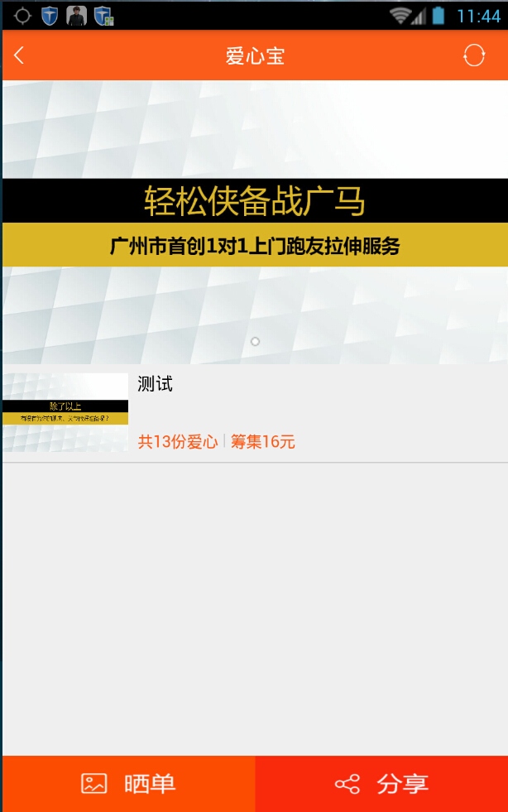This screenshot has width=508, height=812.
Task: Tap the first shield notification icon
Action: pyautogui.click(x=49, y=16)
